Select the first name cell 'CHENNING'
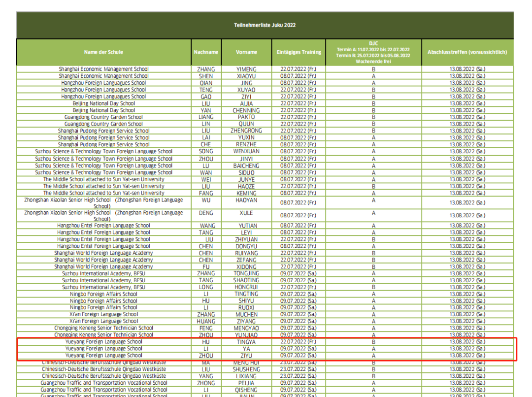 [x=246, y=110]
